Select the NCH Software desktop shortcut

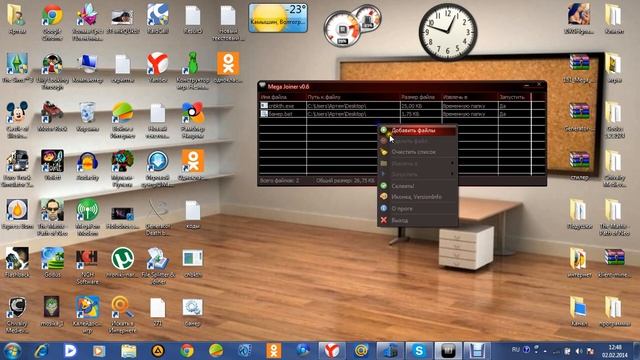point(87,266)
